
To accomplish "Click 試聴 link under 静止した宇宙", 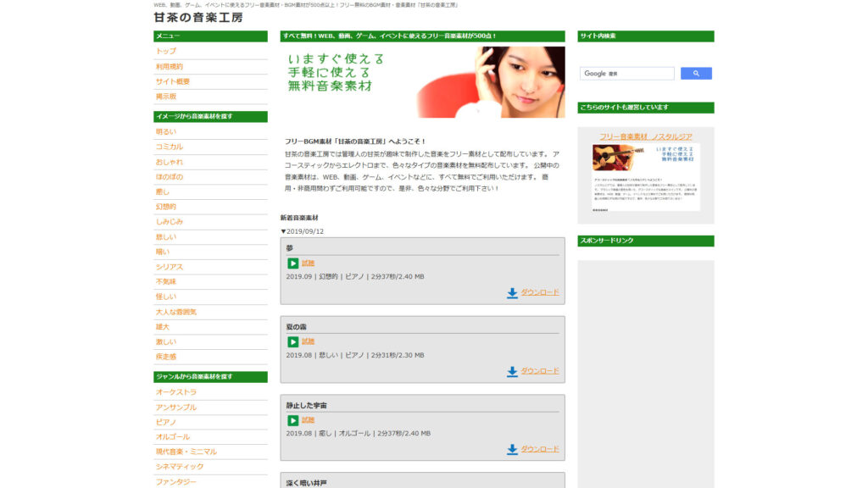I will click(308, 420).
